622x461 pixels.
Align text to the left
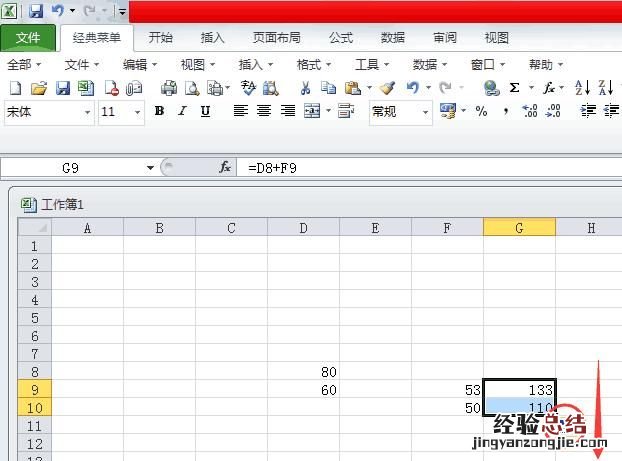241,111
